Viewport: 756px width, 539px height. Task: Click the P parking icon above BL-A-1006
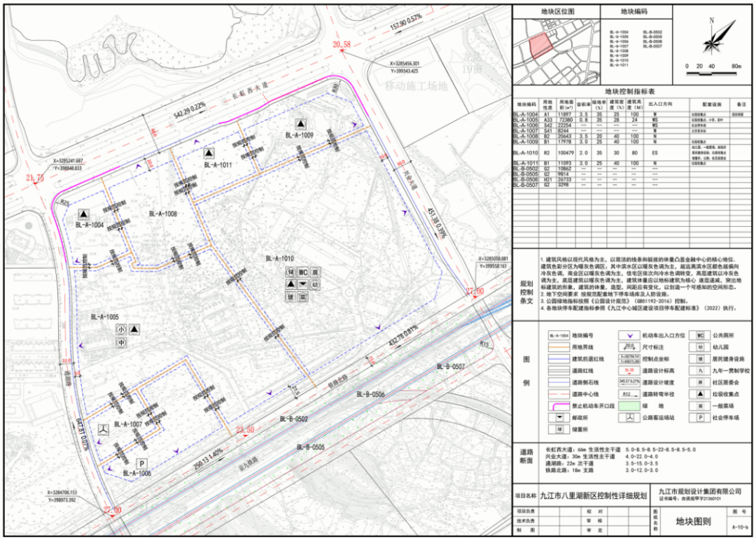click(141, 464)
